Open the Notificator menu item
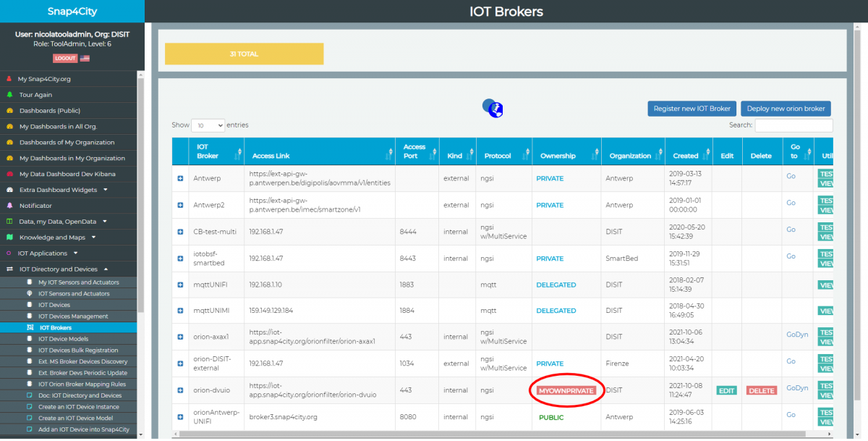 pyautogui.click(x=35, y=206)
